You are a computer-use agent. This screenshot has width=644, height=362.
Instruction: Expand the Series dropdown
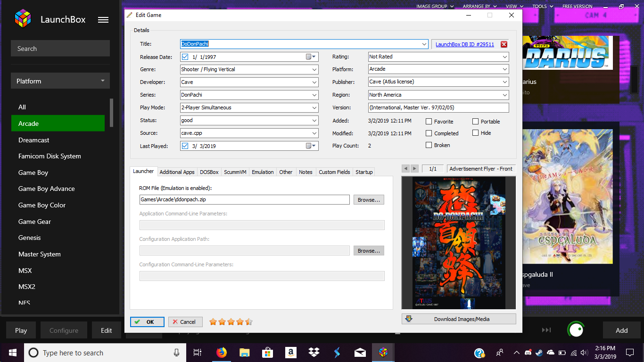click(314, 95)
